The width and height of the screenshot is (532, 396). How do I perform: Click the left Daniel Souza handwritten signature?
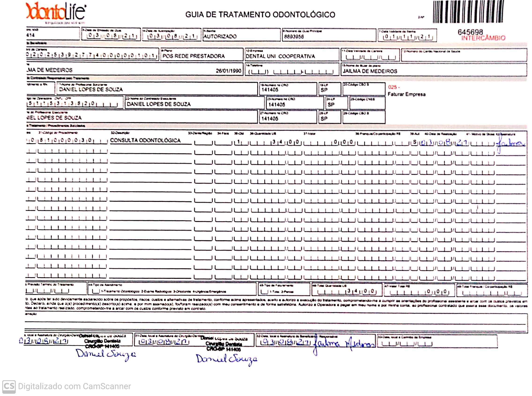point(106,354)
